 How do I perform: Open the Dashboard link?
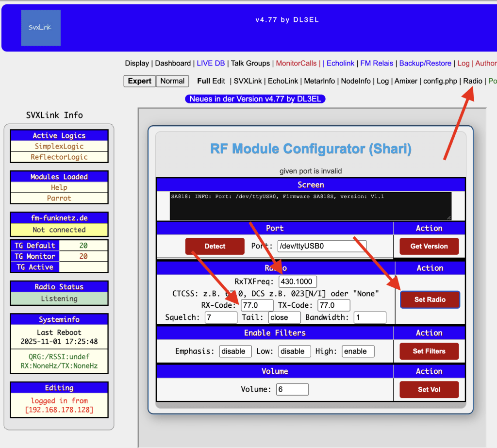coord(173,63)
